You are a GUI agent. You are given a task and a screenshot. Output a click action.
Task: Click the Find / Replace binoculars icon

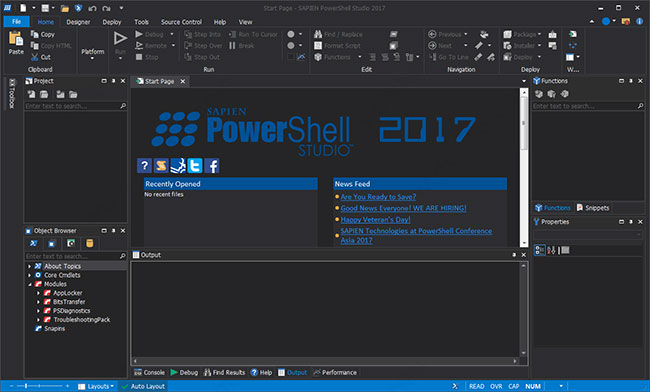[x=318, y=34]
